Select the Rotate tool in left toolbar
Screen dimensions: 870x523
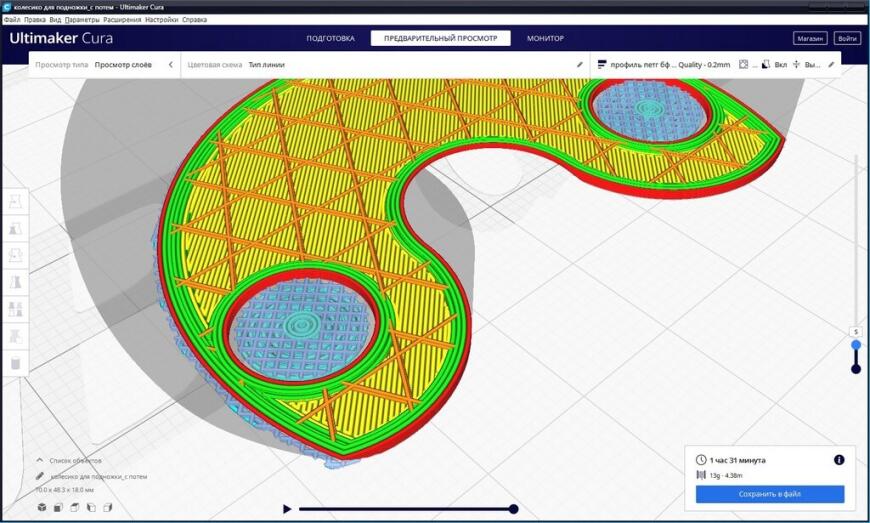[15, 255]
